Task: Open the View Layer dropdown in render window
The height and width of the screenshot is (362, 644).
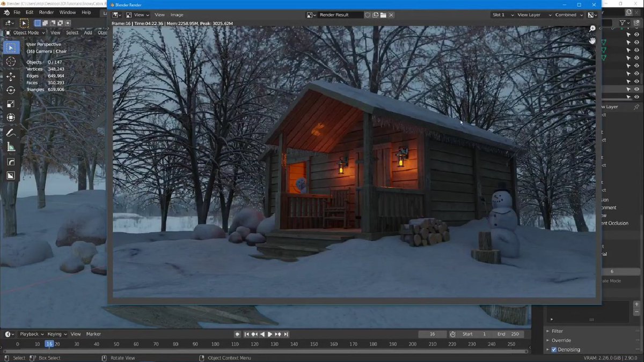Action: click(x=533, y=15)
